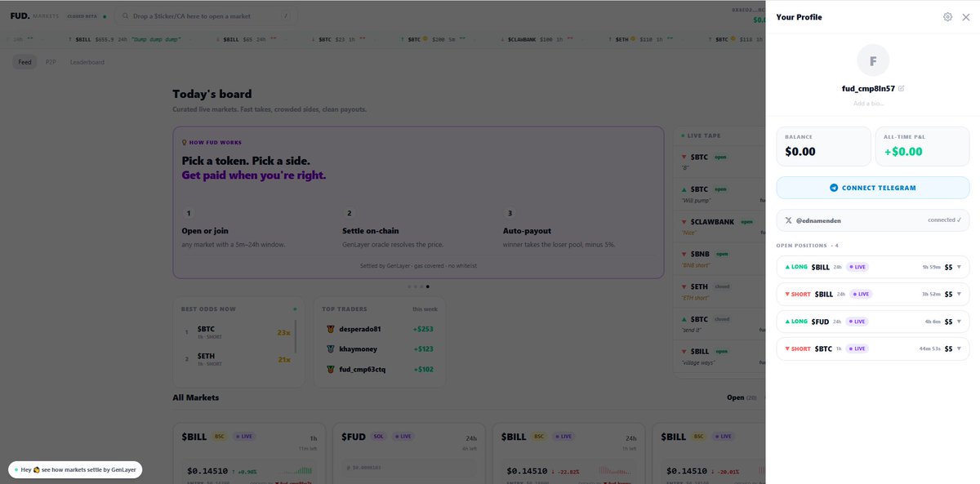Select the All-Time P&L card
This screenshot has height=484, width=980.
pyautogui.click(x=923, y=146)
